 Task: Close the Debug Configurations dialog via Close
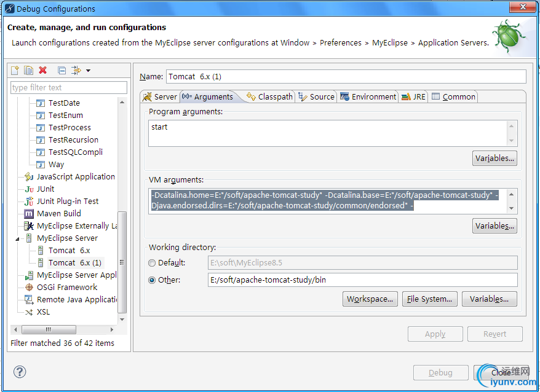tap(501, 373)
